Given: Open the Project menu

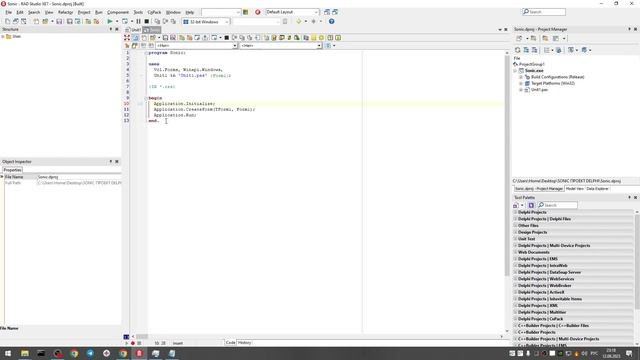Looking at the screenshot, I should (84, 12).
